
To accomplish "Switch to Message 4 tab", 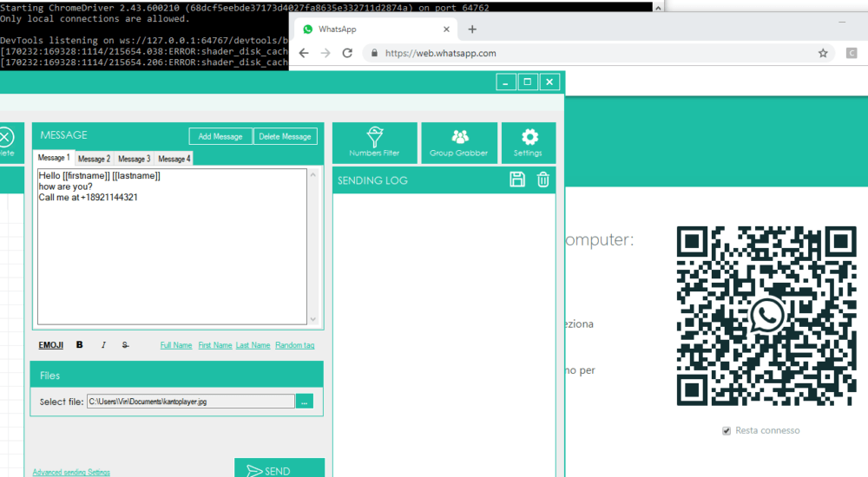I will (x=174, y=159).
